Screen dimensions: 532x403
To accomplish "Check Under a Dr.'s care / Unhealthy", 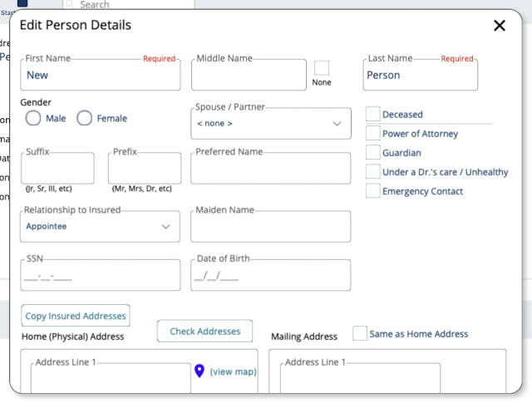I will coord(373,171).
